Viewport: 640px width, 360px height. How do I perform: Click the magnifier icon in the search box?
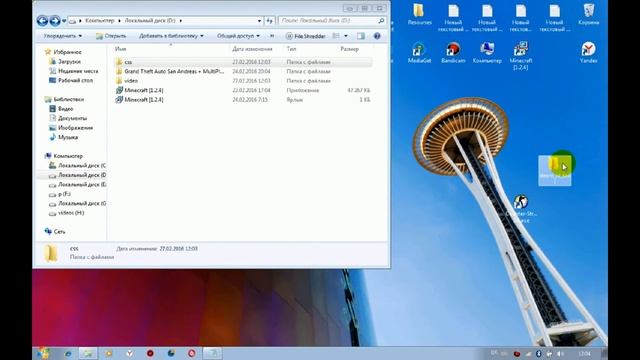[381, 20]
